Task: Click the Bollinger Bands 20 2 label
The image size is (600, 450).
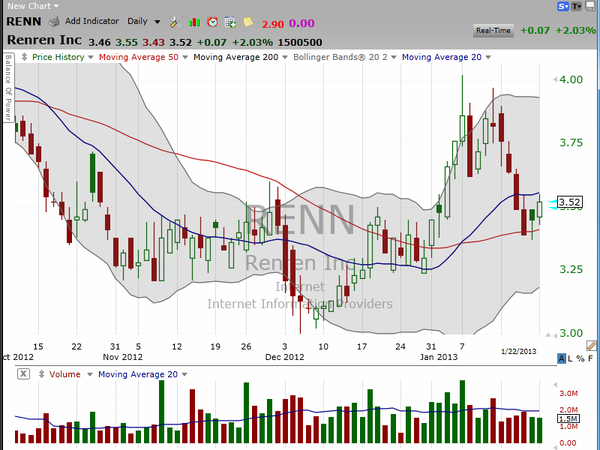Action: pos(340,57)
